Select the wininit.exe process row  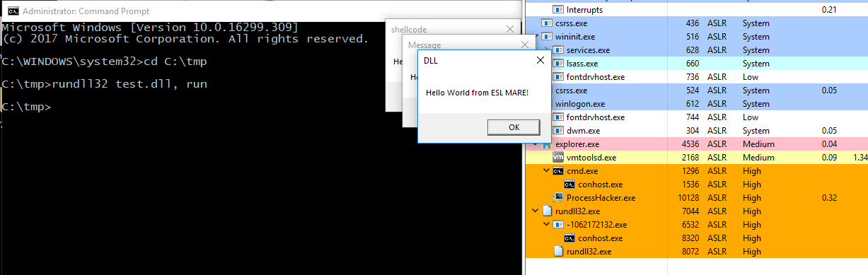(x=696, y=37)
